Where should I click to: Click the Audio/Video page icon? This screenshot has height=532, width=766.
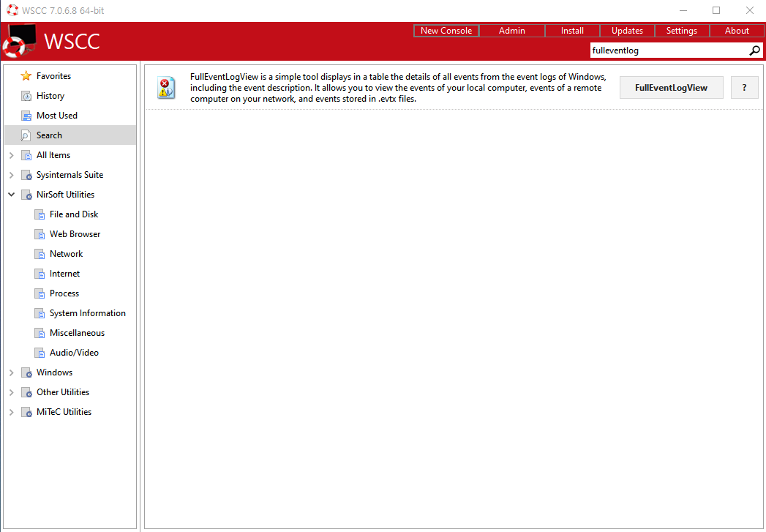click(40, 353)
